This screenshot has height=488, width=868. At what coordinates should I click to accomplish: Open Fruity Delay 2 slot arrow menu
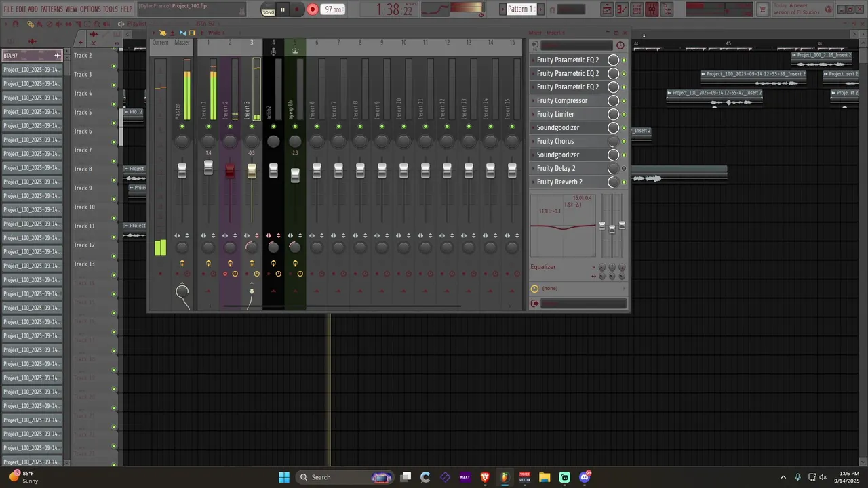coord(533,168)
